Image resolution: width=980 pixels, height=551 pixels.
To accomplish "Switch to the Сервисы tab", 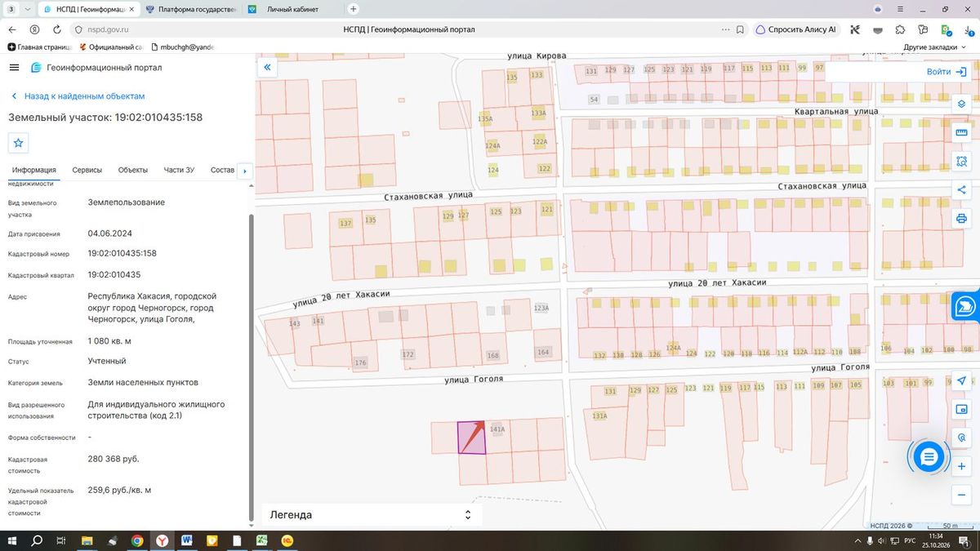I will coord(87,170).
